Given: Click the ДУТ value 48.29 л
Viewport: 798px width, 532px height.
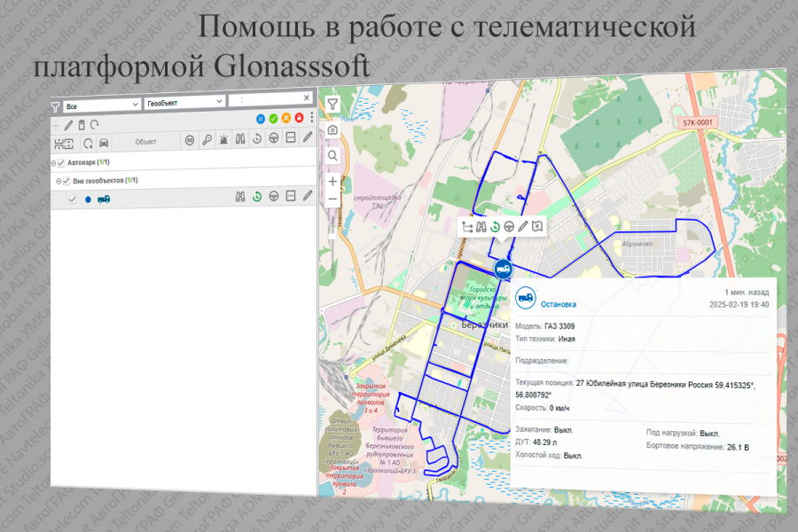Looking at the screenshot, I should [545, 442].
